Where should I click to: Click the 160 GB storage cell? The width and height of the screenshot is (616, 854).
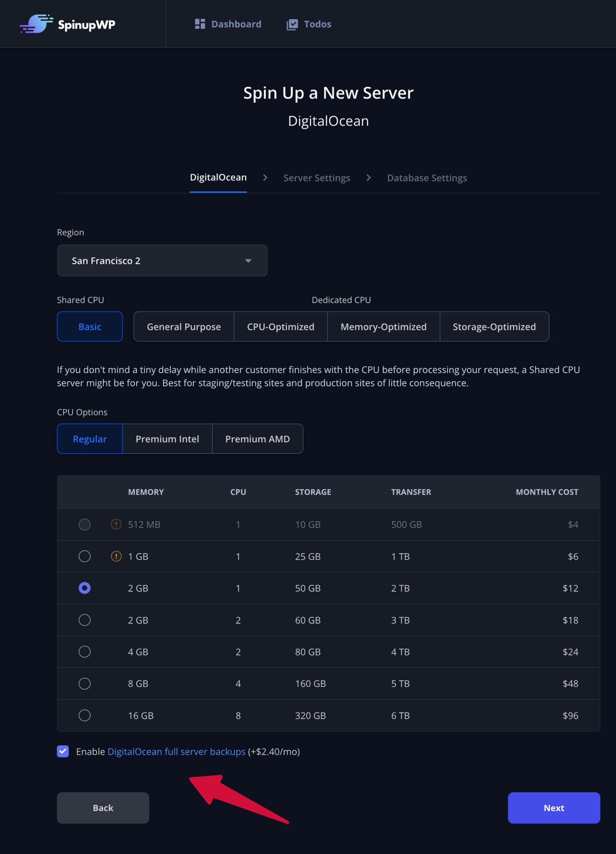click(x=310, y=684)
